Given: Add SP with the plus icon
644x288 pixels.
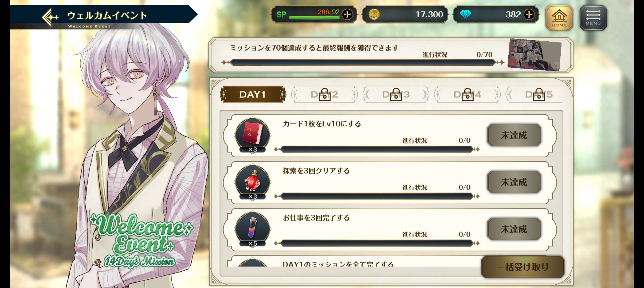Looking at the screenshot, I should point(347,14).
